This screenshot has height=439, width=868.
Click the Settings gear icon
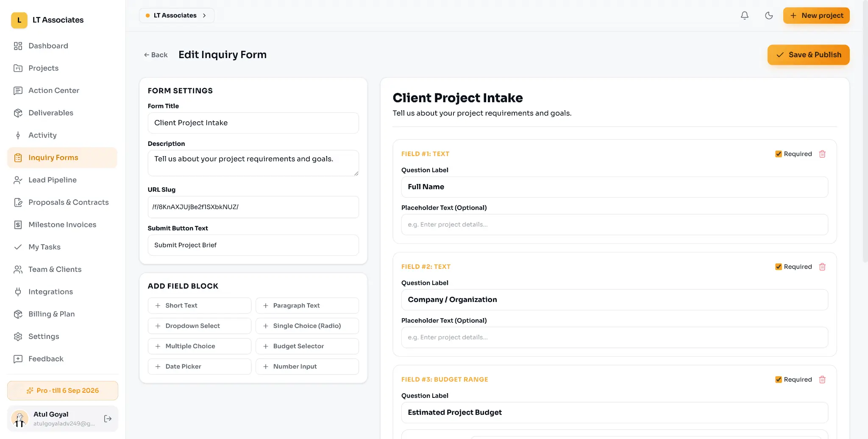click(x=18, y=336)
